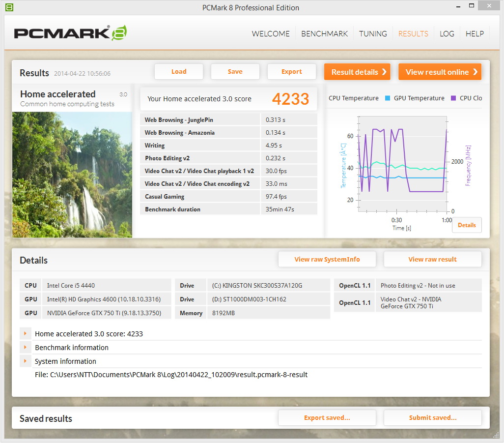The image size is (504, 443).
Task: Click View result online button
Action: 440,72
